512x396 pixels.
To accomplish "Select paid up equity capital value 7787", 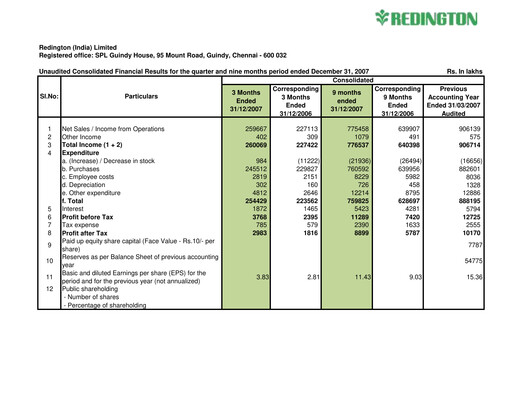I will pos(475,245).
